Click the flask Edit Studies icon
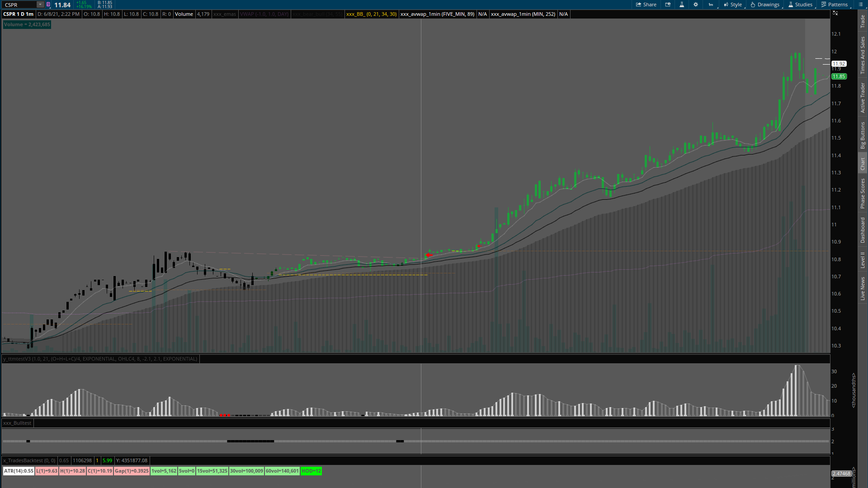Viewport: 868px width, 488px height. tap(682, 5)
